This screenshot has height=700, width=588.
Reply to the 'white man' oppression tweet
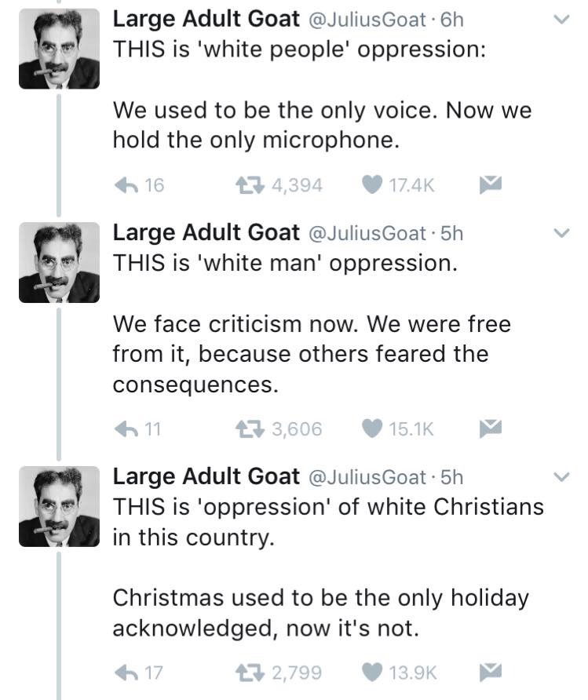coord(126,428)
